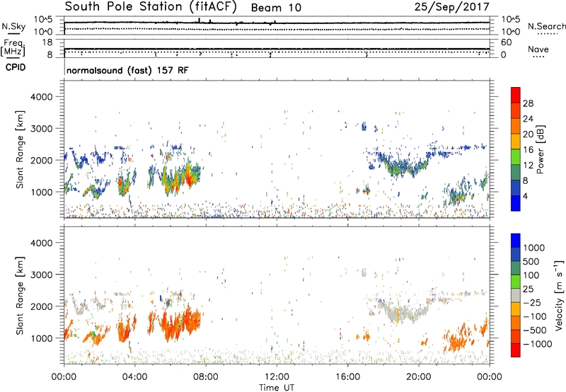
Task: Click the '24' label on Power colorbar
Action: pyautogui.click(x=528, y=119)
